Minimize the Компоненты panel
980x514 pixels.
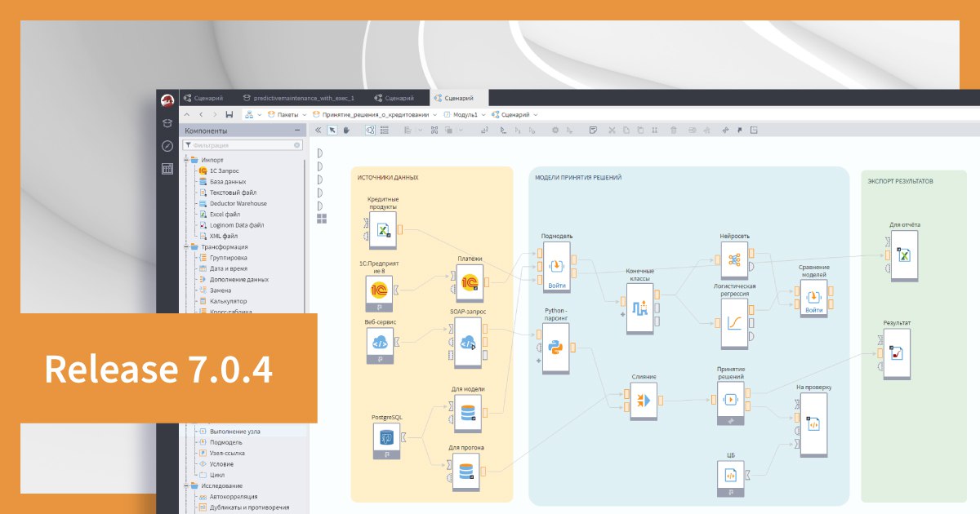point(297,131)
